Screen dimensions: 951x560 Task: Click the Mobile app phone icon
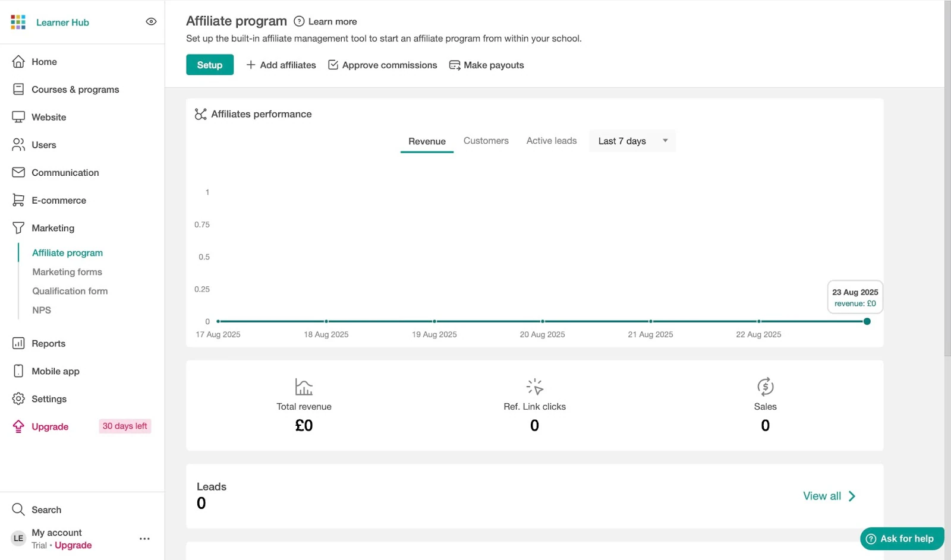point(18,371)
